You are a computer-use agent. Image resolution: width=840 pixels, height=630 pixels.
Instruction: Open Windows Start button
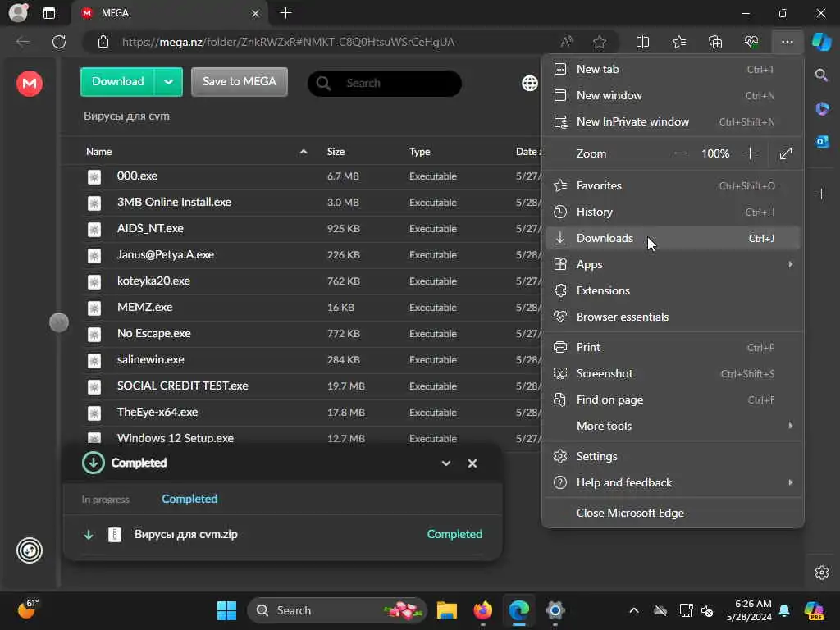(x=226, y=610)
